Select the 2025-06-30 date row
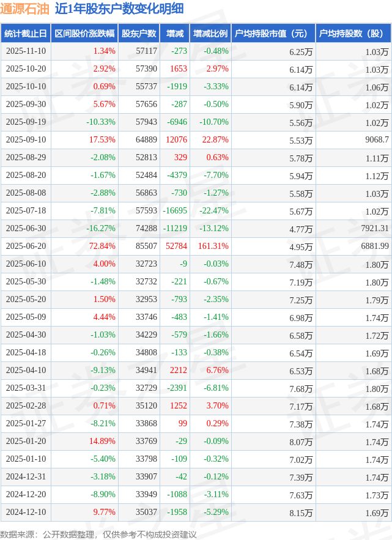This screenshot has height=540, width=392. pyautogui.click(x=25, y=229)
